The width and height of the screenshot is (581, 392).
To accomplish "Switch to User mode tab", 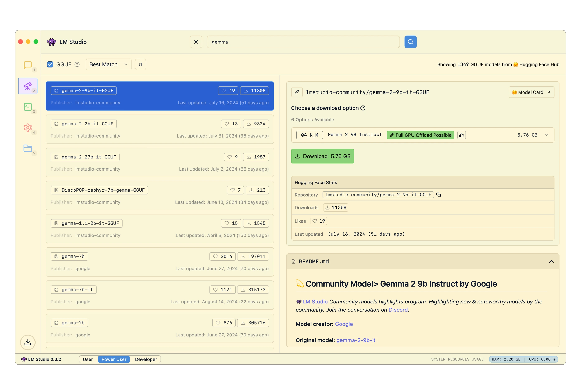I will (x=88, y=359).
